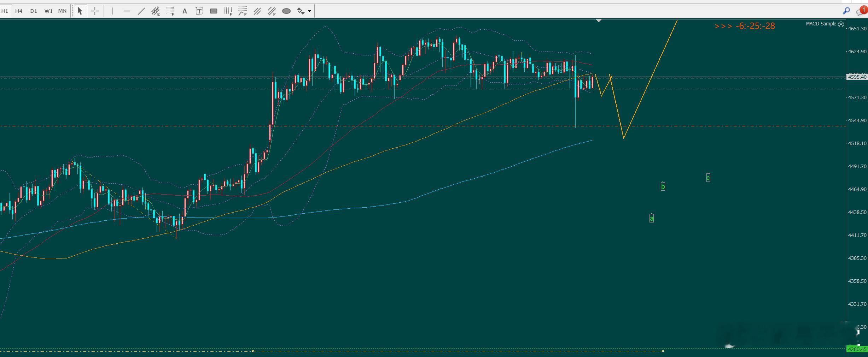Image resolution: width=868 pixels, height=357 pixels.
Task: Choose the letter A text tool
Action: point(185,11)
